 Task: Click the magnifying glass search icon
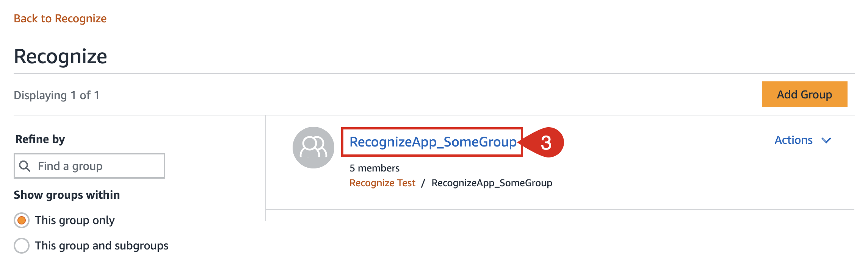pyautogui.click(x=25, y=166)
